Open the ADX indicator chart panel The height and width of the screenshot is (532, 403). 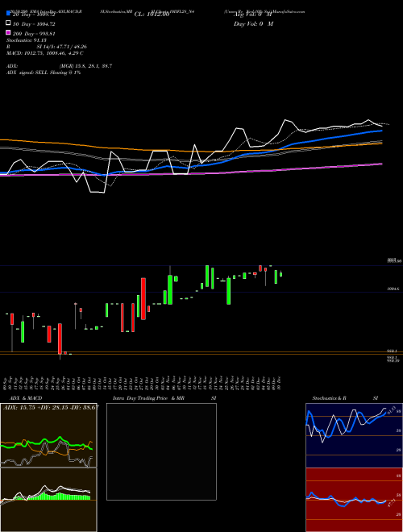point(48,435)
